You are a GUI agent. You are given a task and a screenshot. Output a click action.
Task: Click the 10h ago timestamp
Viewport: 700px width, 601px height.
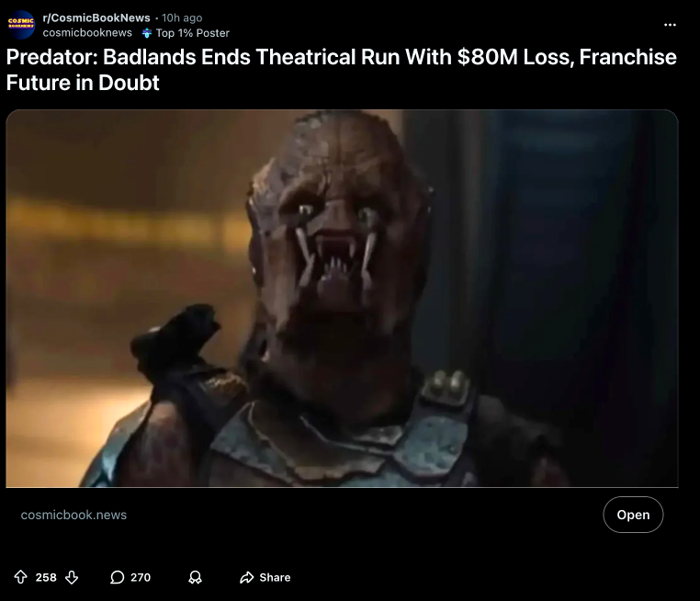[x=182, y=17]
